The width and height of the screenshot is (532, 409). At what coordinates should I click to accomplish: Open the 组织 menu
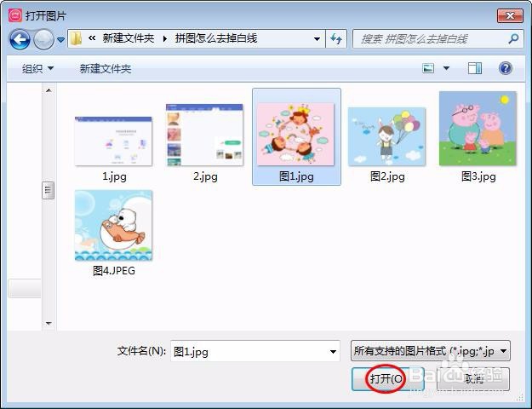[x=37, y=69]
